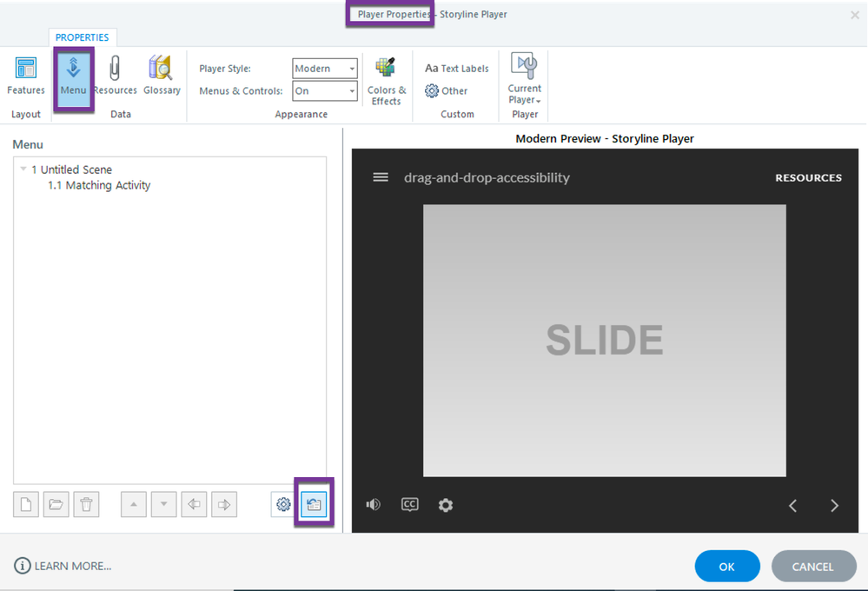This screenshot has height=591, width=868.
Task: Collapse the 1 Untitled Scene tree node
Action: [x=23, y=169]
